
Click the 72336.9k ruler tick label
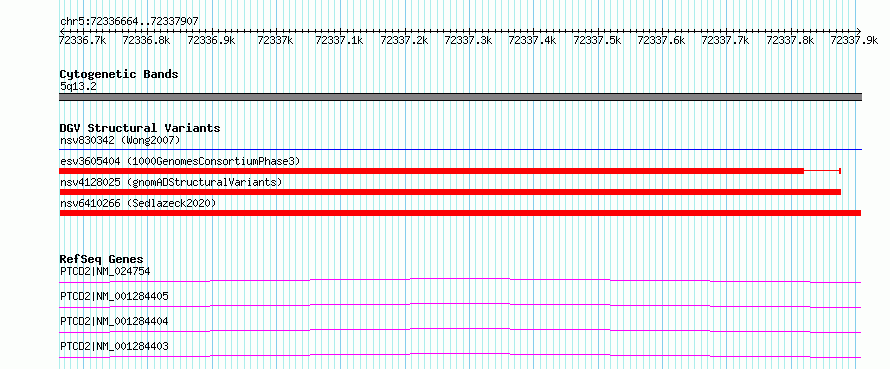(x=211, y=40)
